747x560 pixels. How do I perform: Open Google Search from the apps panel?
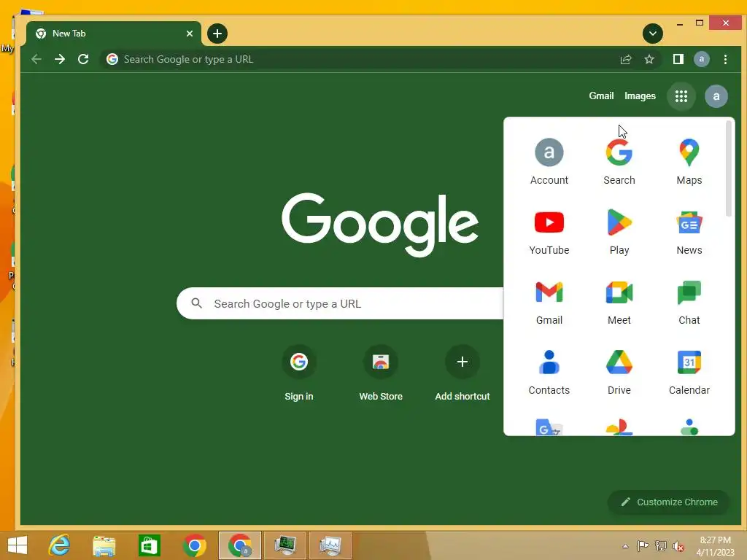(619, 162)
